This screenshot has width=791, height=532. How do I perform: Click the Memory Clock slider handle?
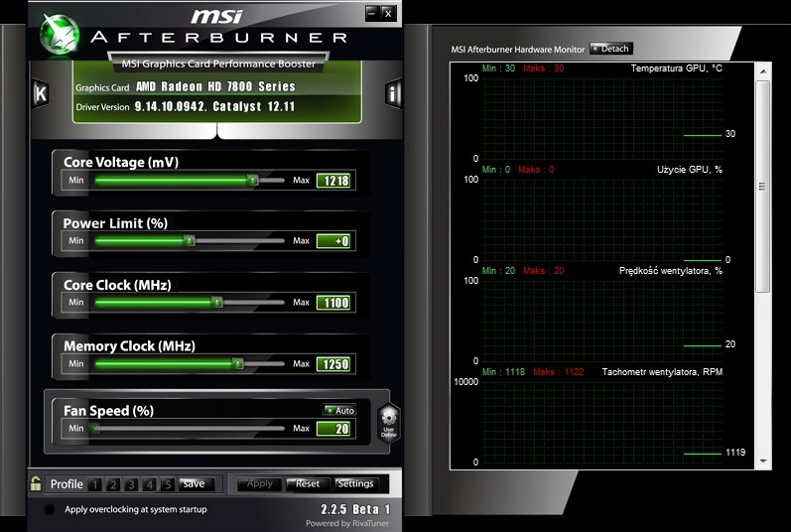point(237,363)
